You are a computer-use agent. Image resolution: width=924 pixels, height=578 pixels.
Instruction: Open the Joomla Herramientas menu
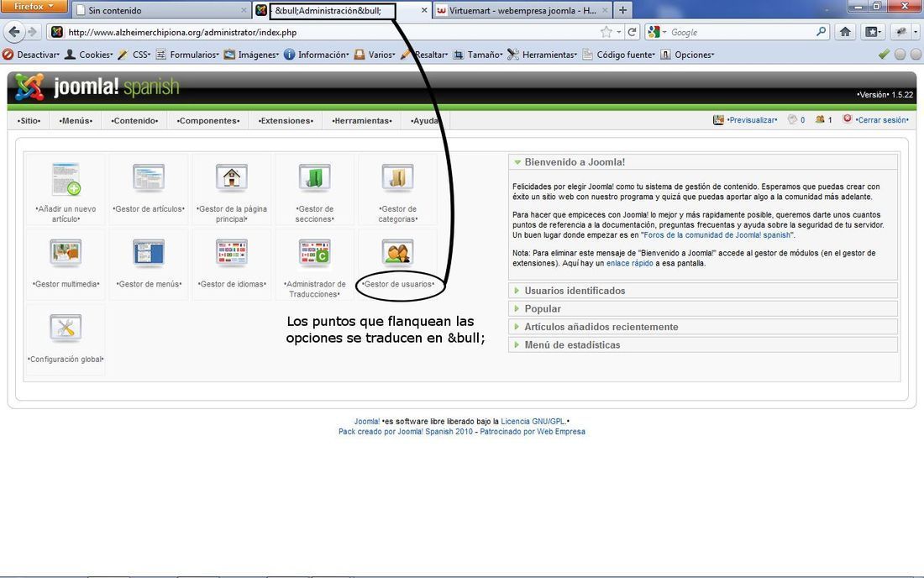click(x=362, y=121)
